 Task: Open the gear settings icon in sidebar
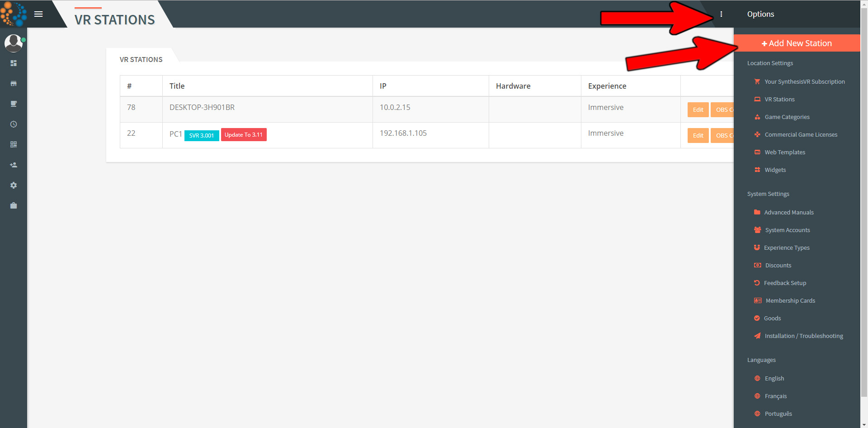coord(14,185)
